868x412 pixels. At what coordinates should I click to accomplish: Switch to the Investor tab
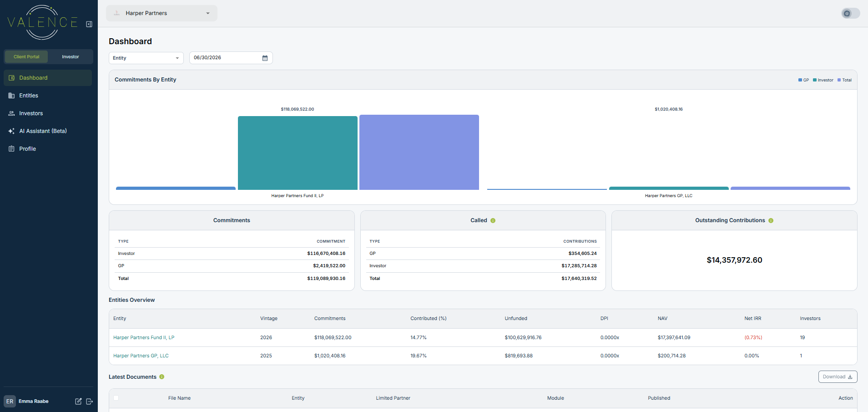pyautogui.click(x=71, y=57)
